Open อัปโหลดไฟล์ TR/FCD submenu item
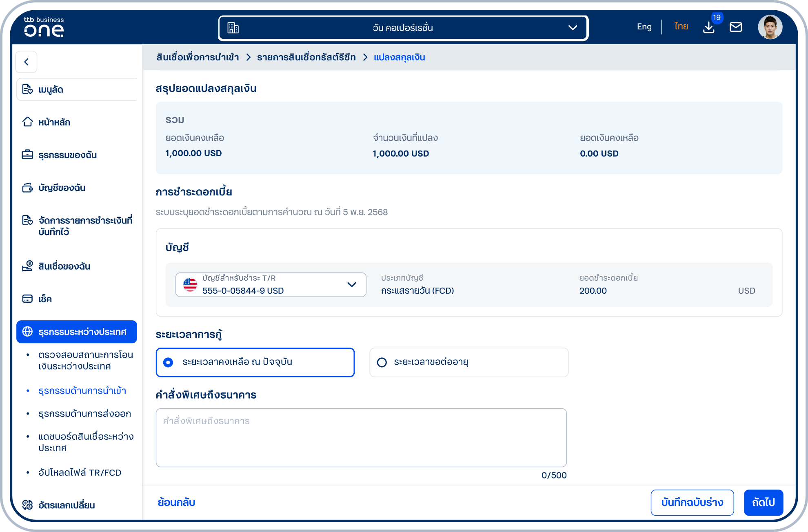 (x=80, y=472)
